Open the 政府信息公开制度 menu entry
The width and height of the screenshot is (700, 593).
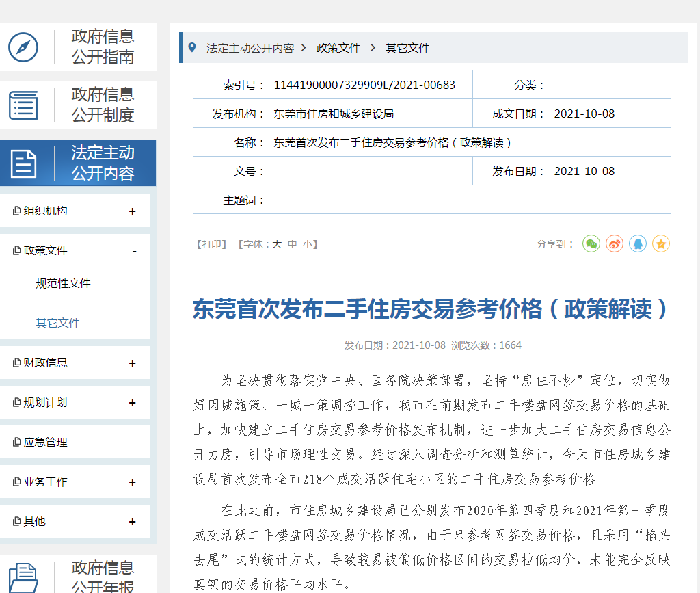tap(78, 105)
